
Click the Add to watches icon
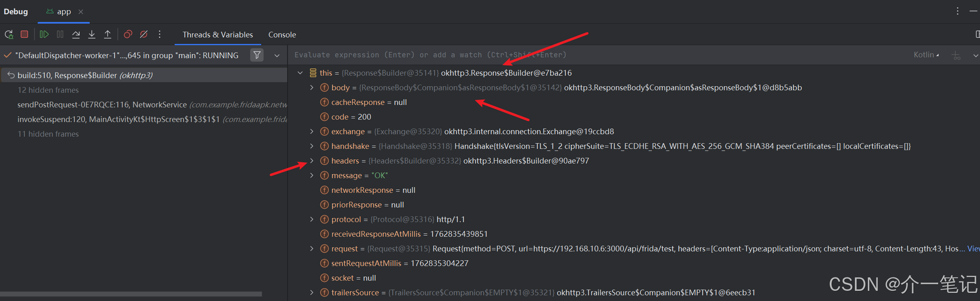(956, 55)
